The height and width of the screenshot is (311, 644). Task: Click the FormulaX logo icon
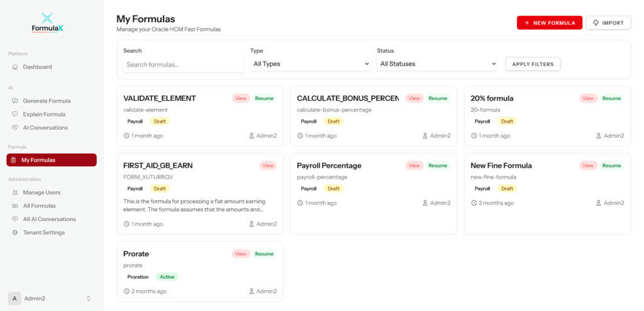48,18
